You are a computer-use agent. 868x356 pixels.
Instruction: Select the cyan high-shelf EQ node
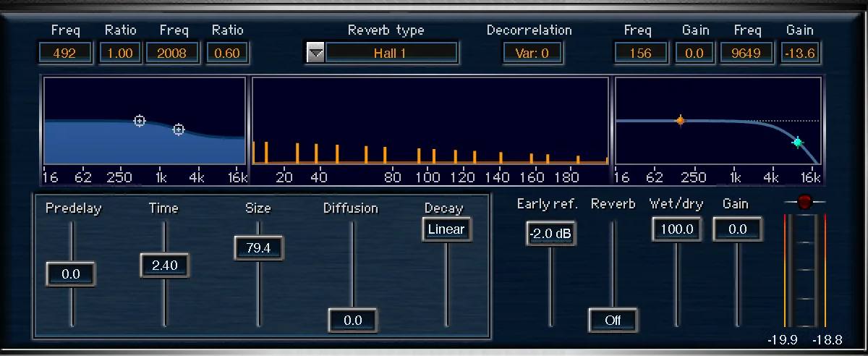pos(798,143)
